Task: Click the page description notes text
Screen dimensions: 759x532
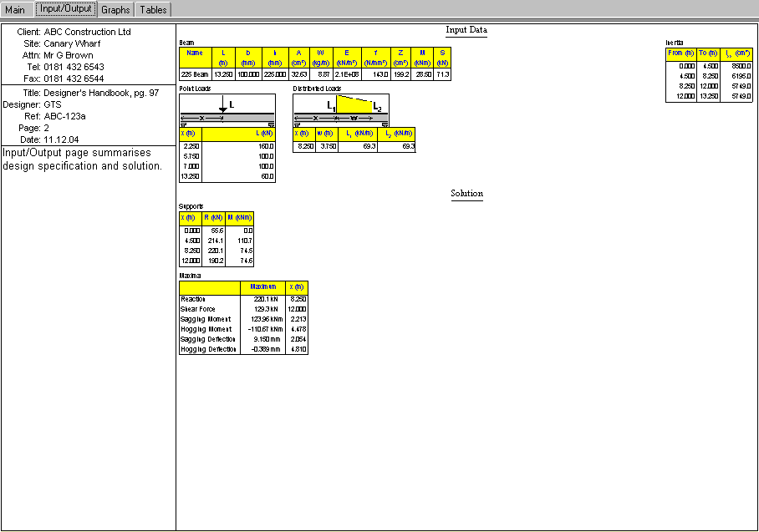Action: [x=82, y=160]
